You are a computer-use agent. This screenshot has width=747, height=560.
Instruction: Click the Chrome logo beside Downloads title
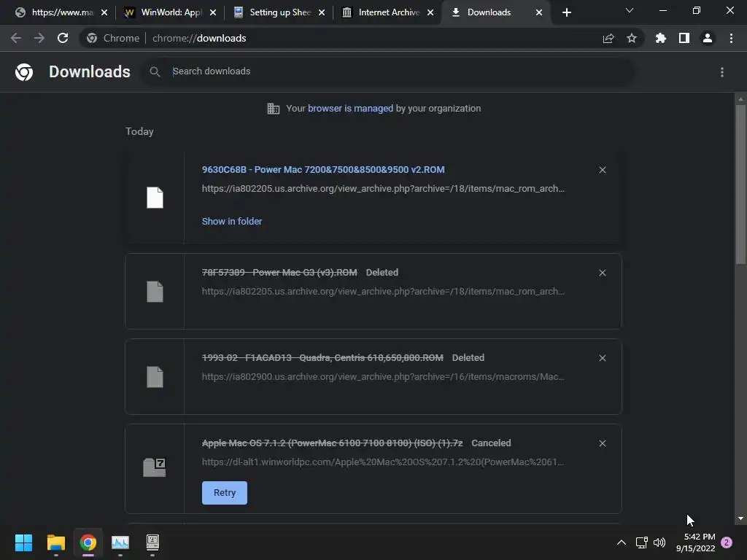(24, 72)
